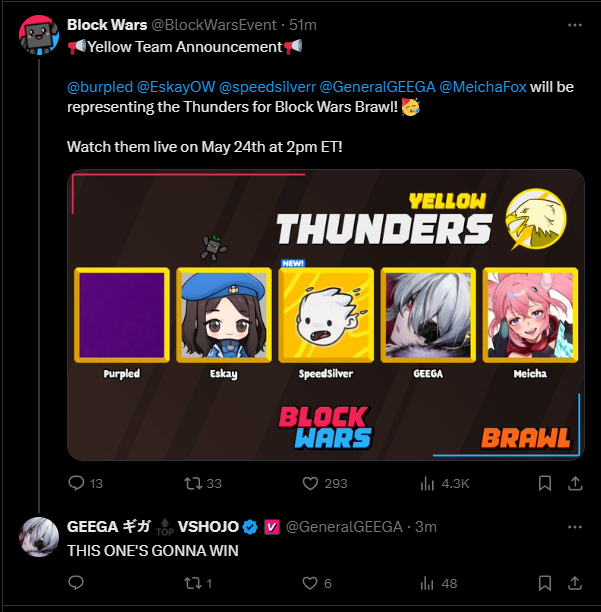Image resolution: width=601 pixels, height=612 pixels.
Task: Open more options for GEEGA's reply
Action: pyautogui.click(x=575, y=527)
